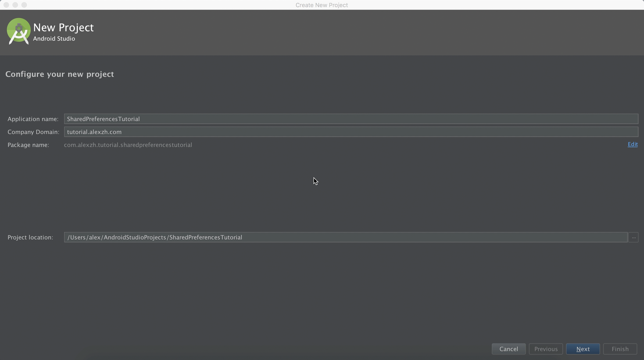Open the project location browse ellipsis button
644x360 pixels.
(x=633, y=237)
